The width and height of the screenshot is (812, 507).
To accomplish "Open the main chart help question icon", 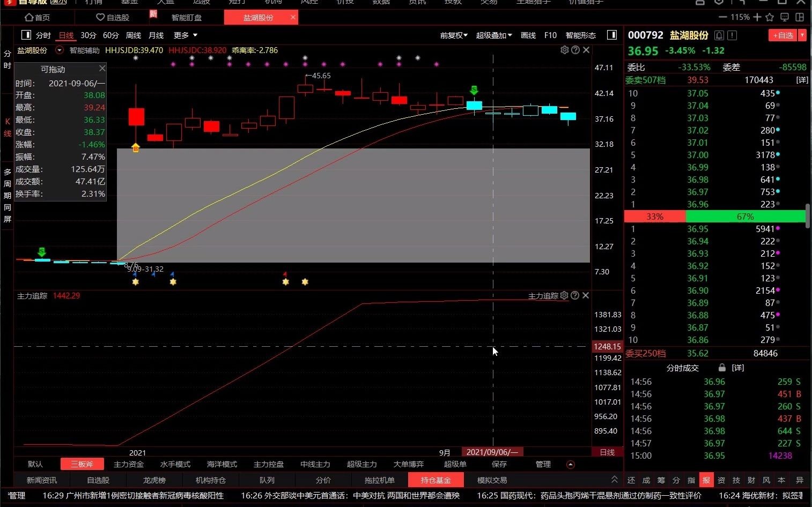I will point(575,50).
